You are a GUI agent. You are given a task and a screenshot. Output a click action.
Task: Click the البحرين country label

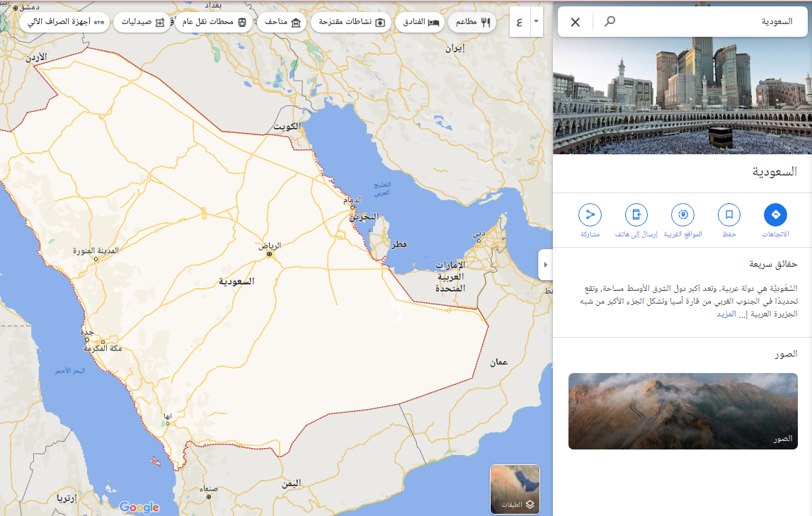364,217
